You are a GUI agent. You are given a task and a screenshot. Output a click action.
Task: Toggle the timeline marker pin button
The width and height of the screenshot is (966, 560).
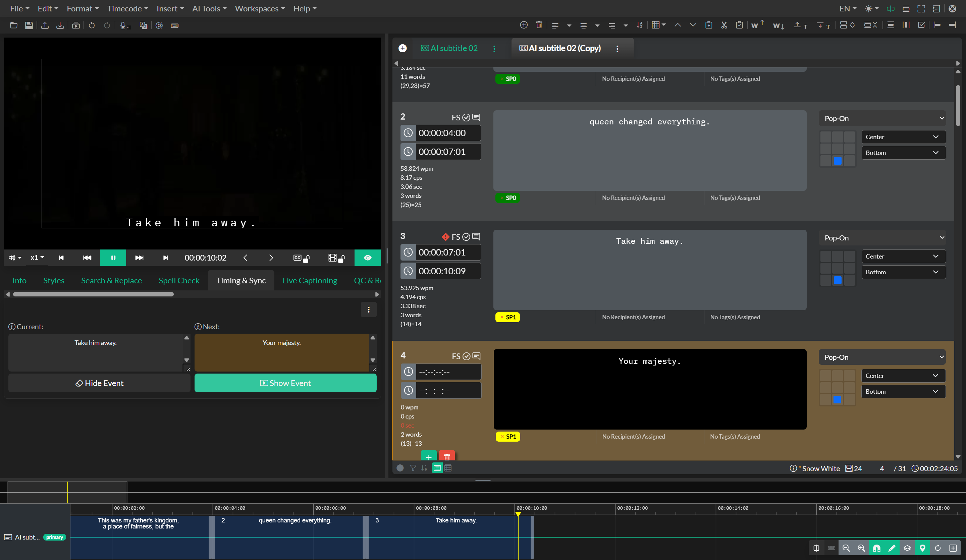922,548
